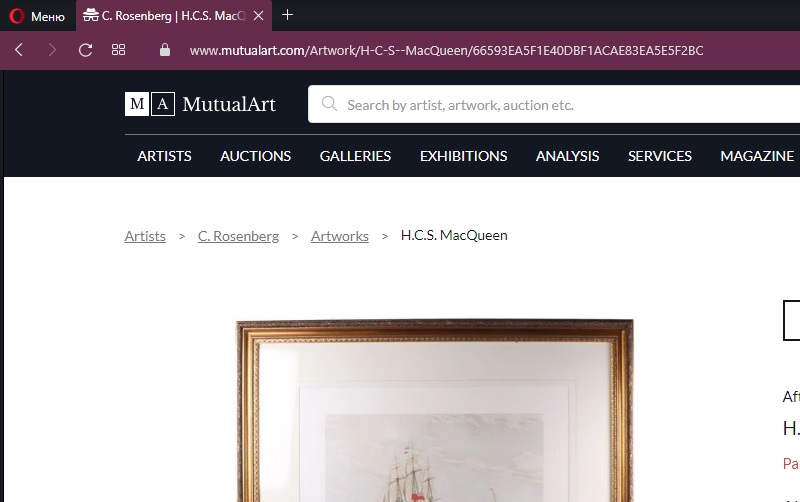Viewport: 800px width, 502px height.
Task: Click the browser forward arrow
Action: point(52,50)
